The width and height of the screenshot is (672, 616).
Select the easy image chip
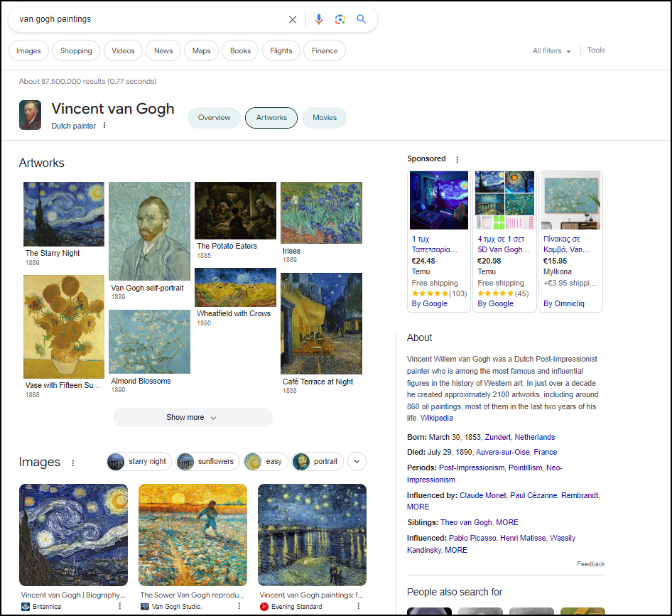point(266,462)
